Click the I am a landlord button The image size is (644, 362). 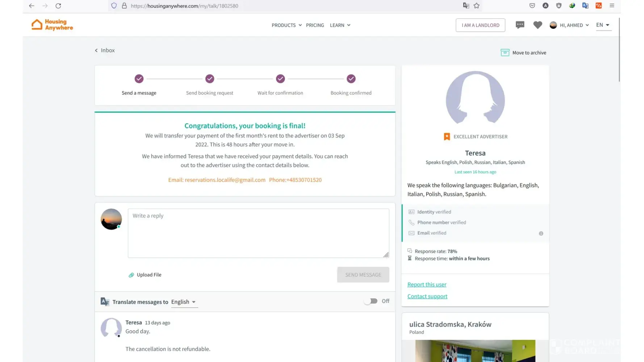[x=480, y=25]
